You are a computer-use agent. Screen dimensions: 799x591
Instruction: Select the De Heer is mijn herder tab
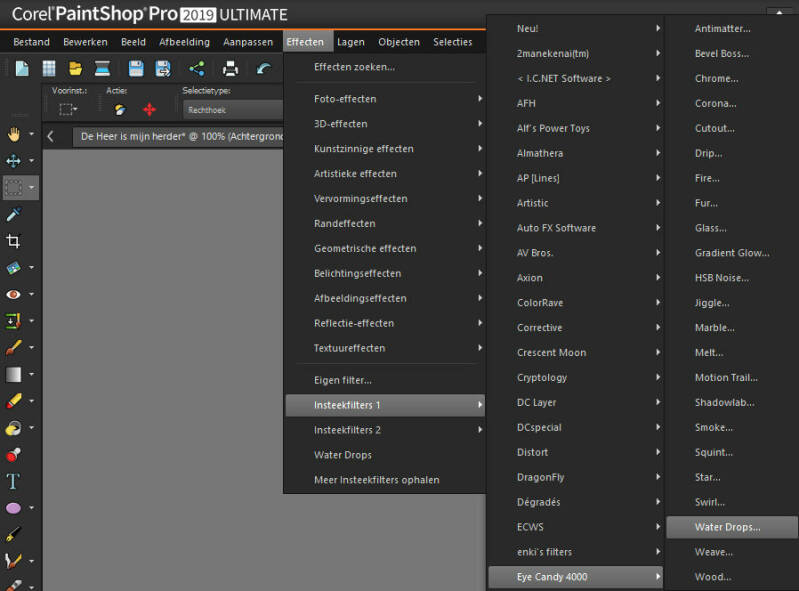178,137
